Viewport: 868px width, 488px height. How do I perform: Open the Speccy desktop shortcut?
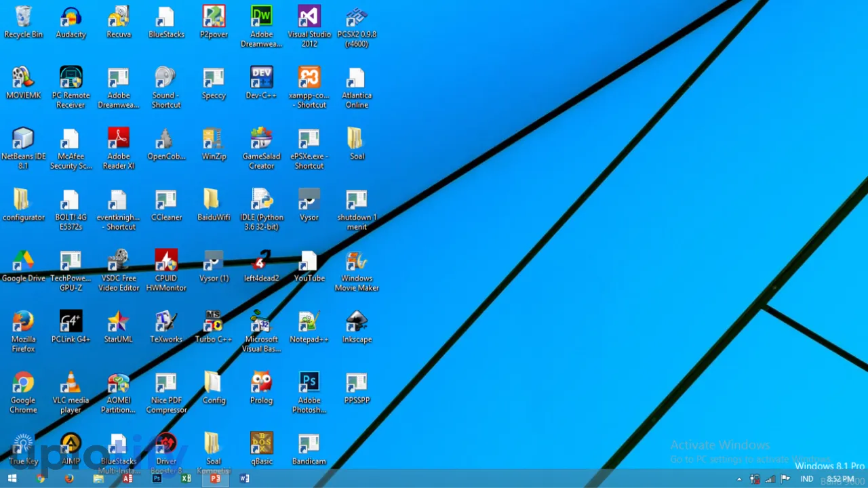pos(214,83)
